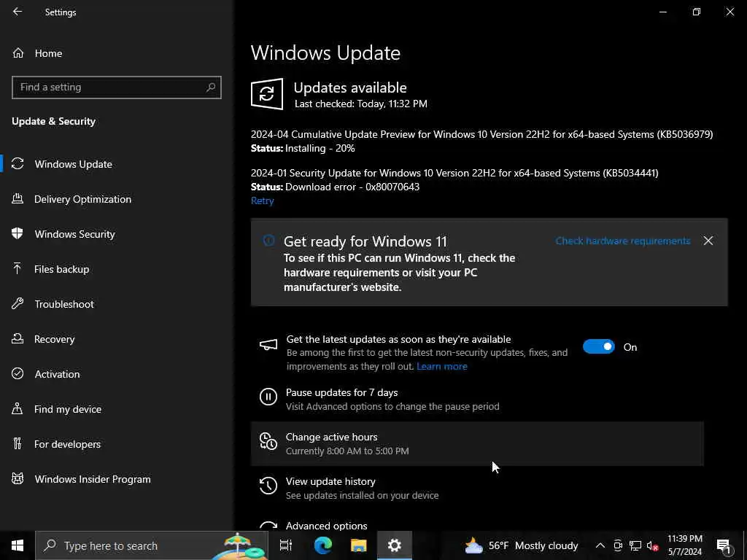Click the Windows Update sync arrows sidebar icon

pos(18,164)
